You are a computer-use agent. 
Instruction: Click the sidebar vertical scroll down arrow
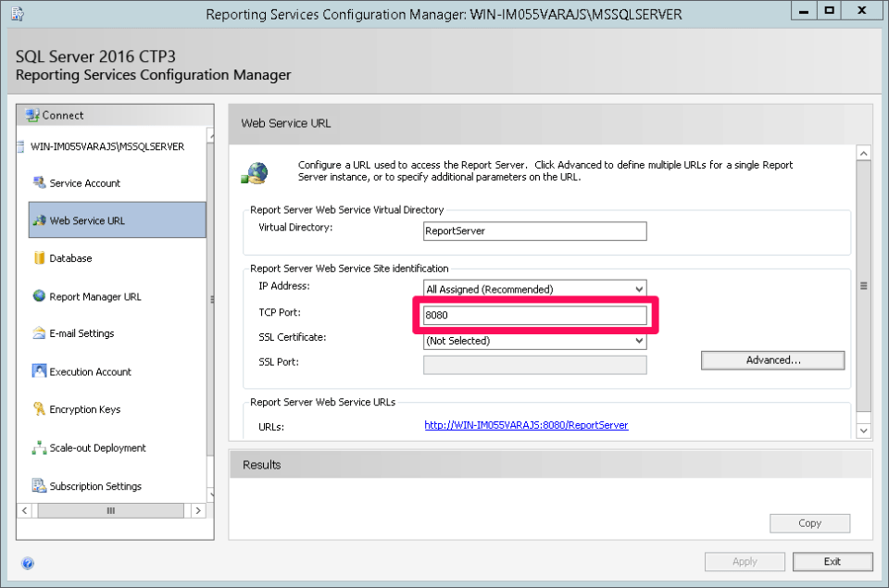coord(211,494)
